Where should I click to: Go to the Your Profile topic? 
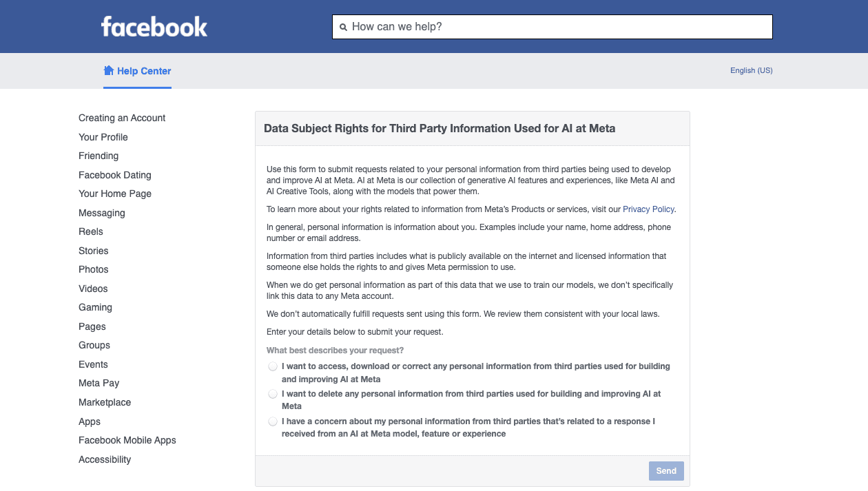click(103, 137)
